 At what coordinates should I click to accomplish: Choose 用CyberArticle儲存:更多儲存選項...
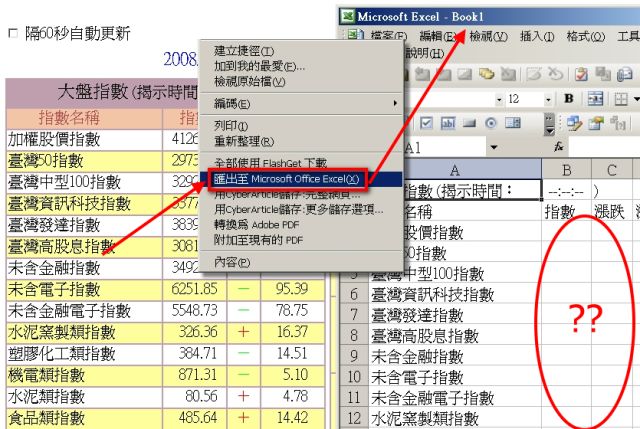[299, 209]
